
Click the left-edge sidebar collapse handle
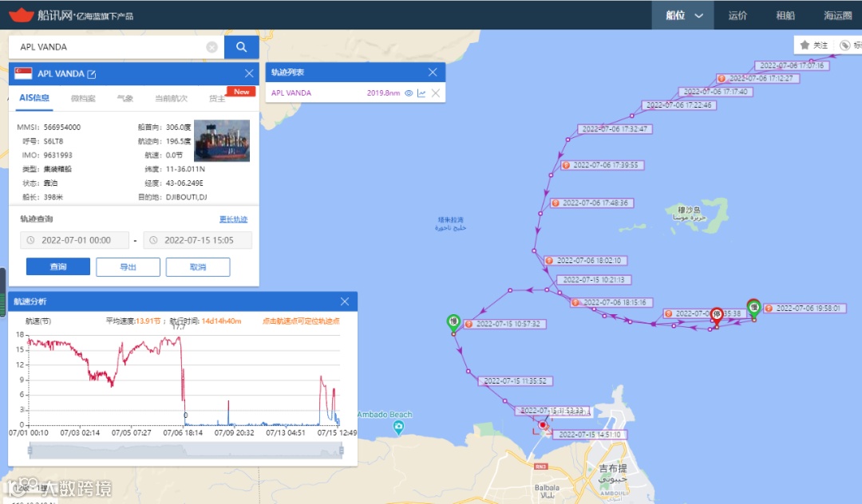click(x=2, y=292)
